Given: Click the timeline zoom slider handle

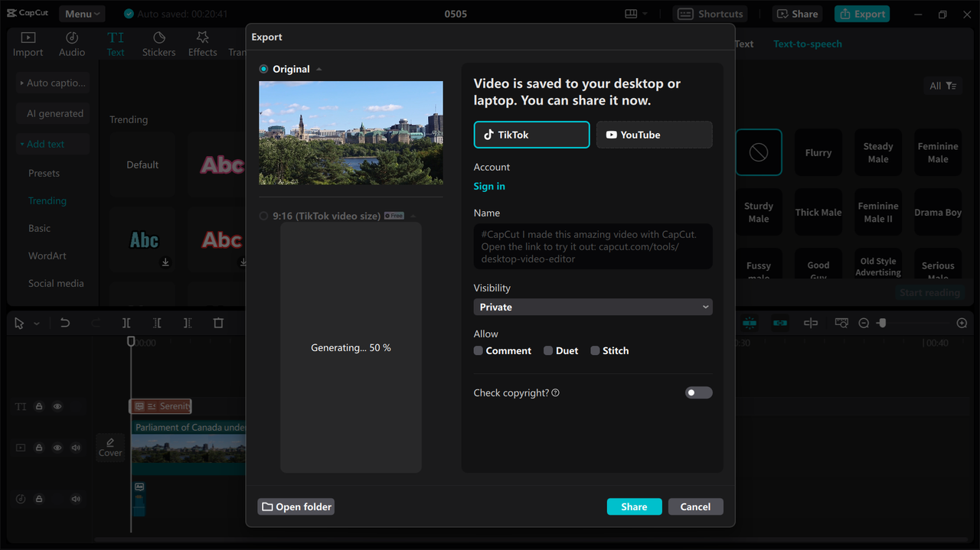Looking at the screenshot, I should click(882, 323).
